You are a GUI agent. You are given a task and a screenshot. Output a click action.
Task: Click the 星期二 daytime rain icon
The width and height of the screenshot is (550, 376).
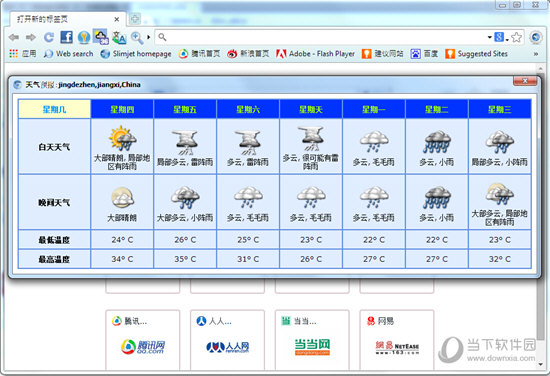(x=437, y=142)
